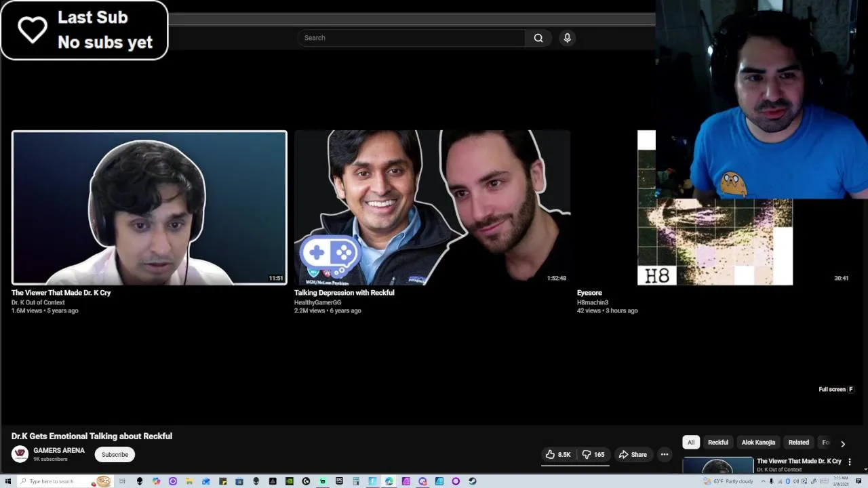The height and width of the screenshot is (488, 868).
Task: Open the Eyesore video title
Action: [x=589, y=293]
